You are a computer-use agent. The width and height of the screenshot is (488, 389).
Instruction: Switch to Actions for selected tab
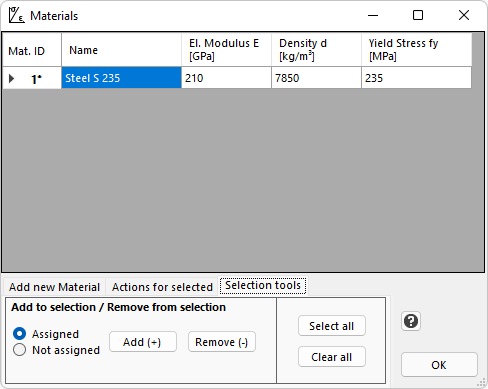pyautogui.click(x=162, y=287)
